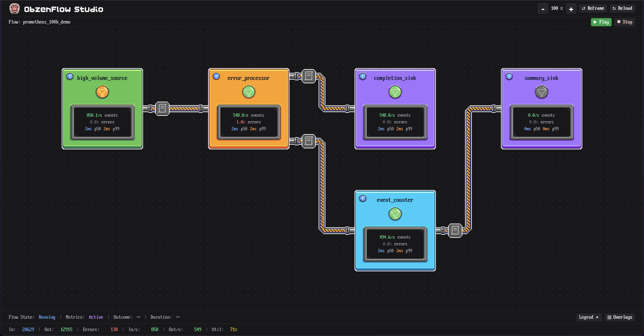Click journal icon right of event_counter
The image size is (644, 336).
[455, 231]
